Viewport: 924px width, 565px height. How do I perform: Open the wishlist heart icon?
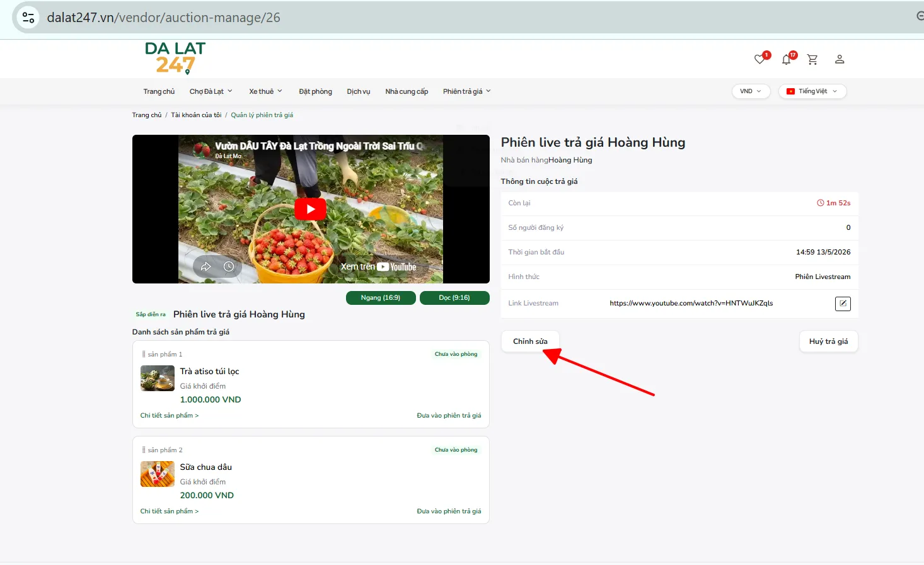point(759,59)
